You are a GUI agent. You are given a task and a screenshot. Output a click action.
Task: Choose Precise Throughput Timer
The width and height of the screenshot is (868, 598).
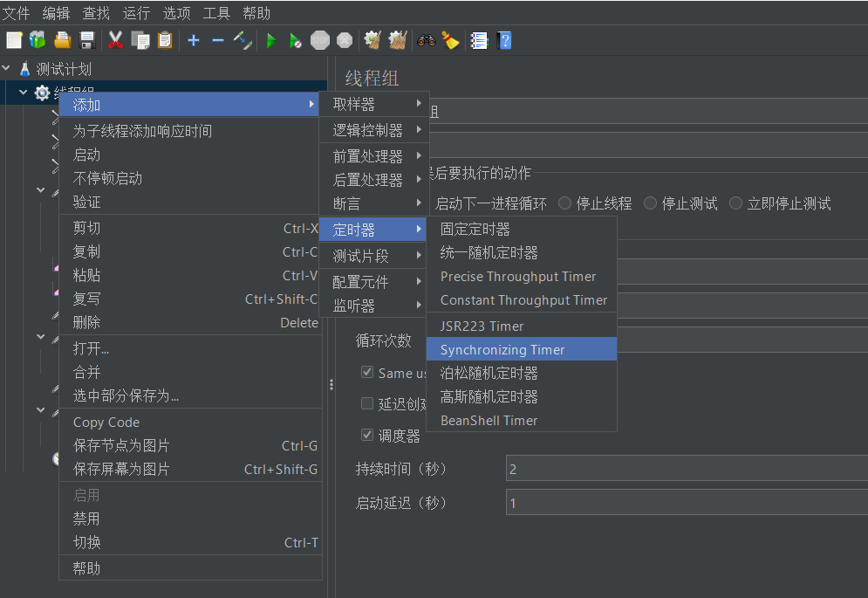click(522, 277)
